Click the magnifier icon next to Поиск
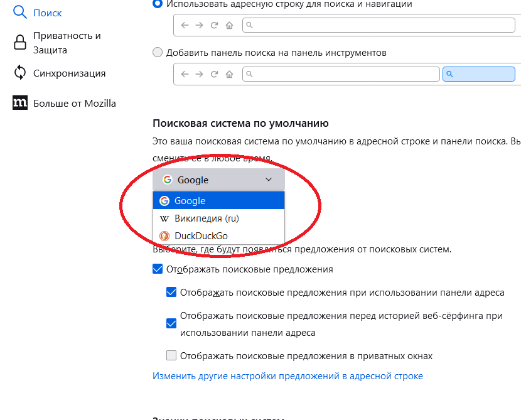 [20, 12]
